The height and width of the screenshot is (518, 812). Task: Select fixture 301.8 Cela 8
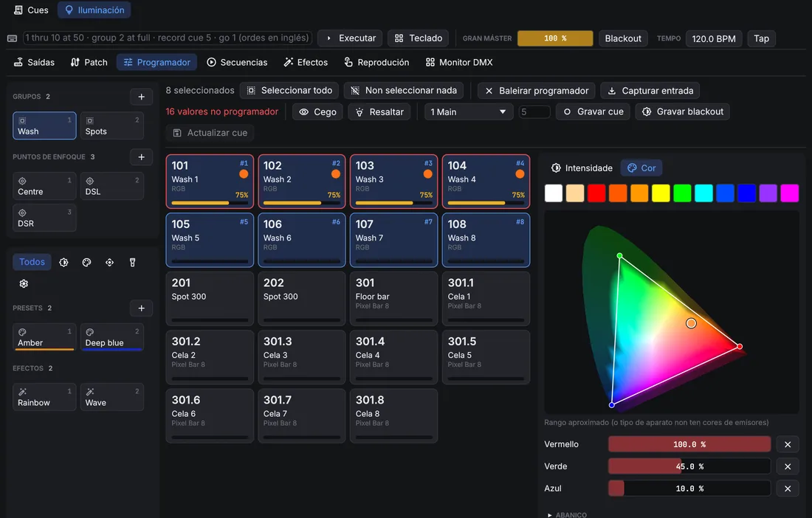(x=393, y=416)
